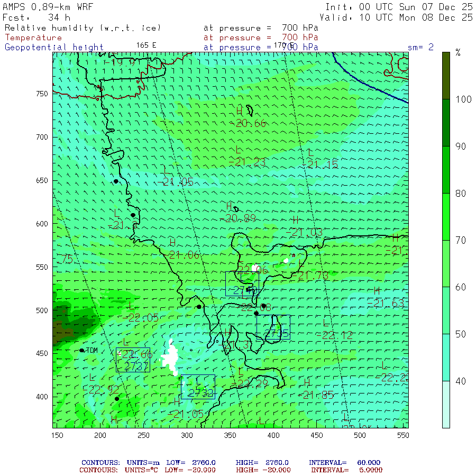Click the 'Fcst: 34 h' forecast hour text
Image resolution: width=476 pixels, height=476 pixels.
pos(36,17)
